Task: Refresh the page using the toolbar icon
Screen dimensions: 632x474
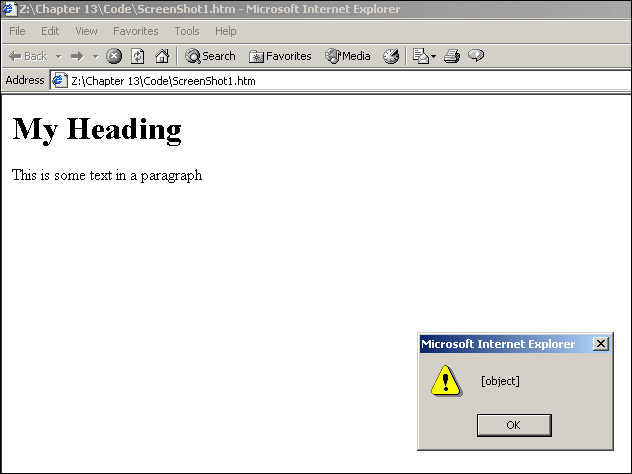Action: (x=138, y=56)
